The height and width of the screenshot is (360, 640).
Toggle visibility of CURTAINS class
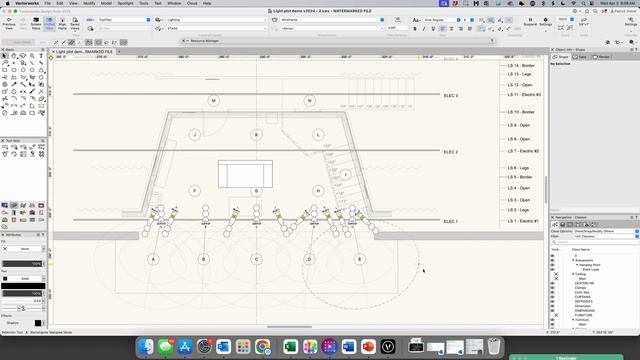click(x=553, y=297)
